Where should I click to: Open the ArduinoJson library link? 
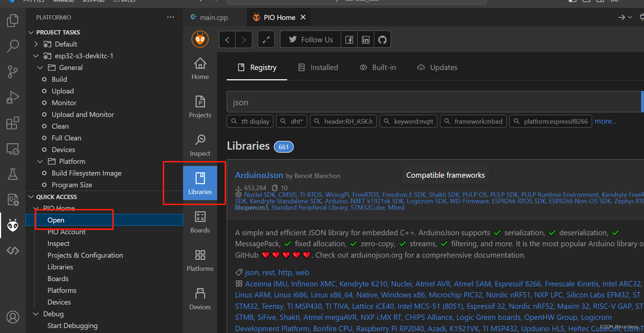(x=259, y=175)
